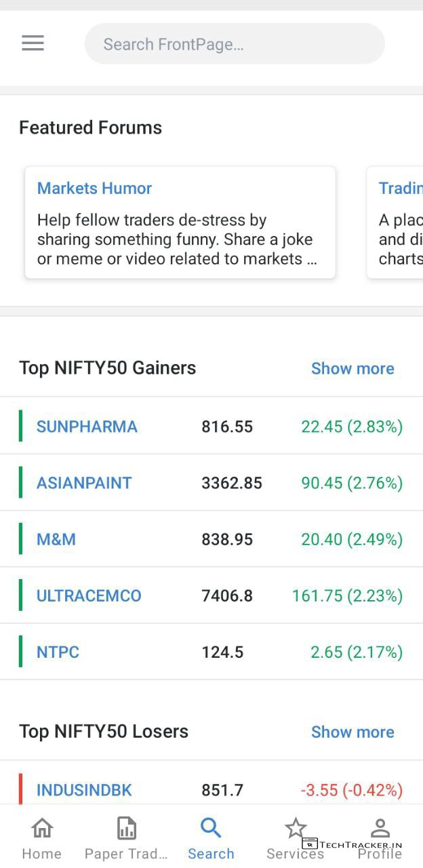Click the Search FrontPage input field
This screenshot has width=423, height=868.
(x=234, y=44)
